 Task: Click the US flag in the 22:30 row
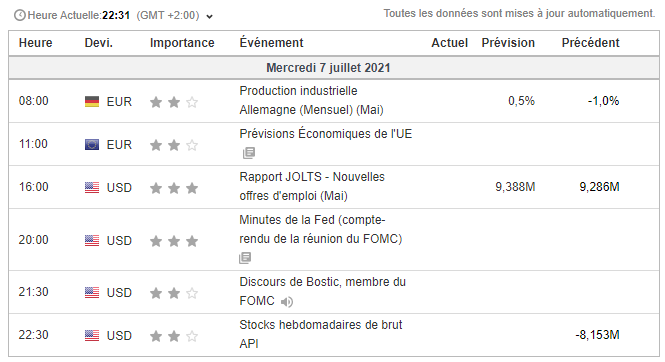[92, 335]
